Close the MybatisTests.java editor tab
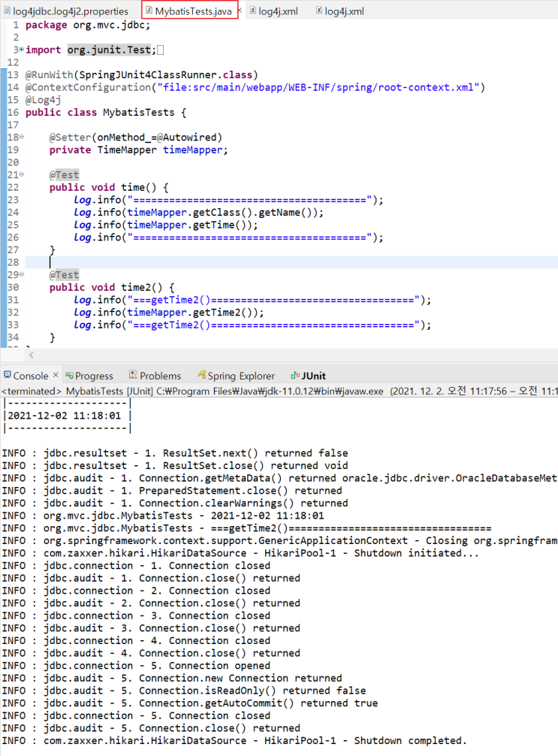Image resolution: width=558 pixels, height=756 pixels. pyautogui.click(x=240, y=10)
